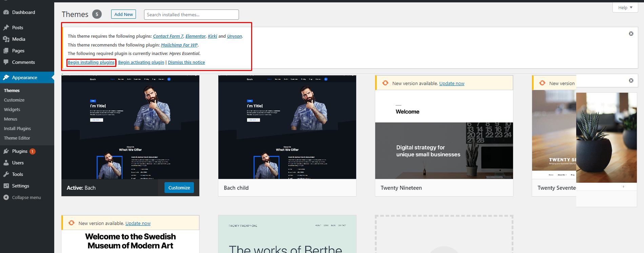Viewport: 644px width, 253px height.
Task: Click the Hpres Essential inactive plugin text
Action: coord(184,53)
